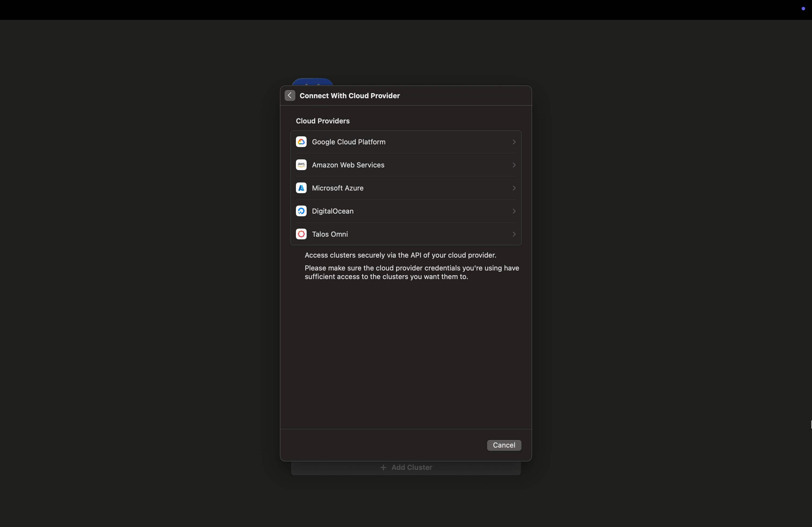Viewport: 812px width, 527px height.
Task: Click the blue dot in the menu bar
Action: pos(803,9)
